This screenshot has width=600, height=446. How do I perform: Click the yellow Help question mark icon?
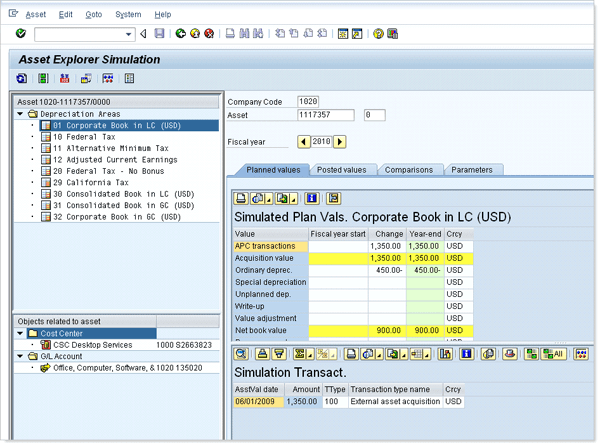pyautogui.click(x=378, y=34)
